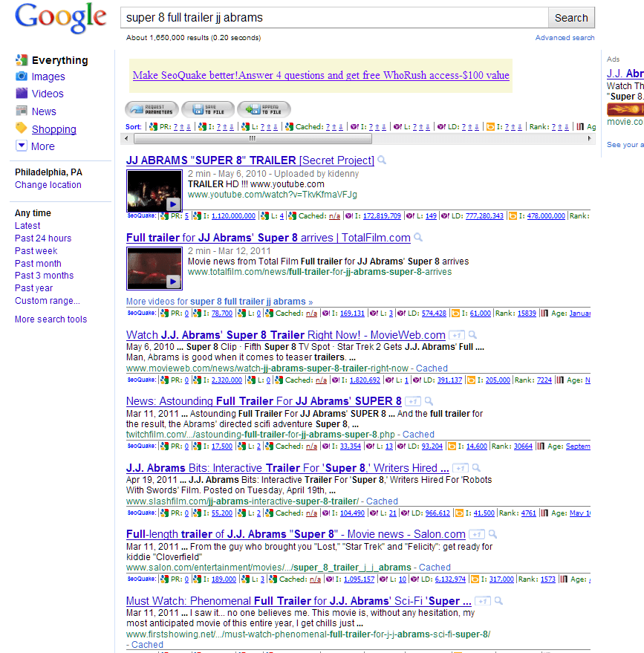Viewport: 644px width, 653px height.
Task: Switch to the News search category
Action: pos(44,111)
